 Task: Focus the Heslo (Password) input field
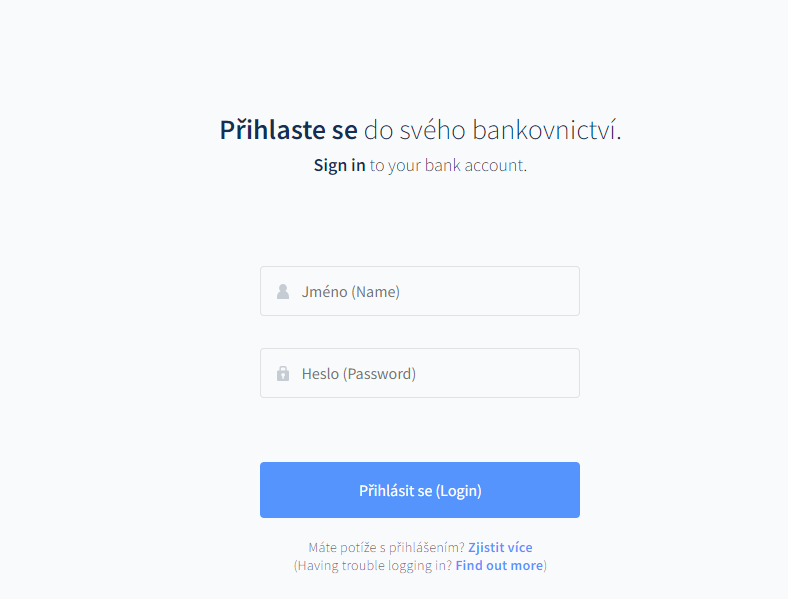pyautogui.click(x=420, y=373)
